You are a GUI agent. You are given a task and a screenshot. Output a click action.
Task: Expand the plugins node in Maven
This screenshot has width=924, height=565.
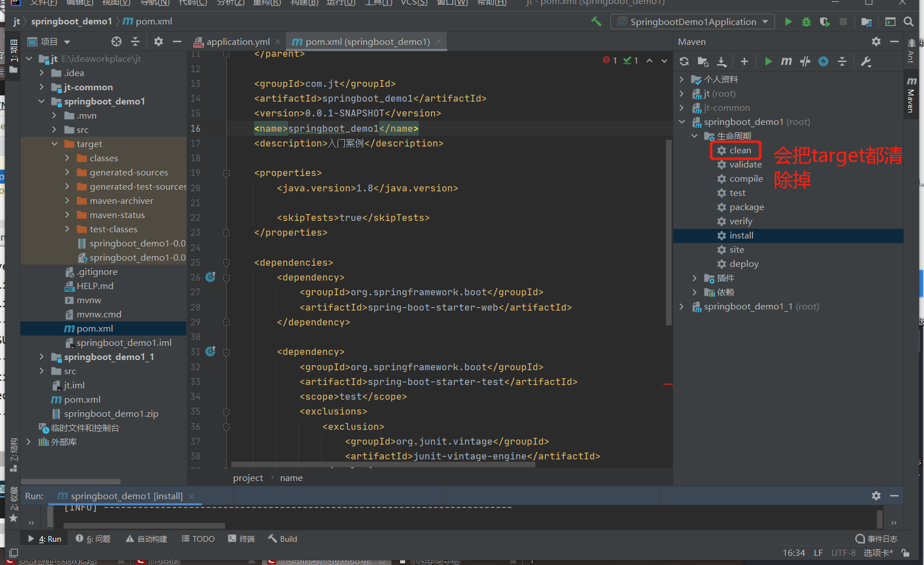(694, 278)
